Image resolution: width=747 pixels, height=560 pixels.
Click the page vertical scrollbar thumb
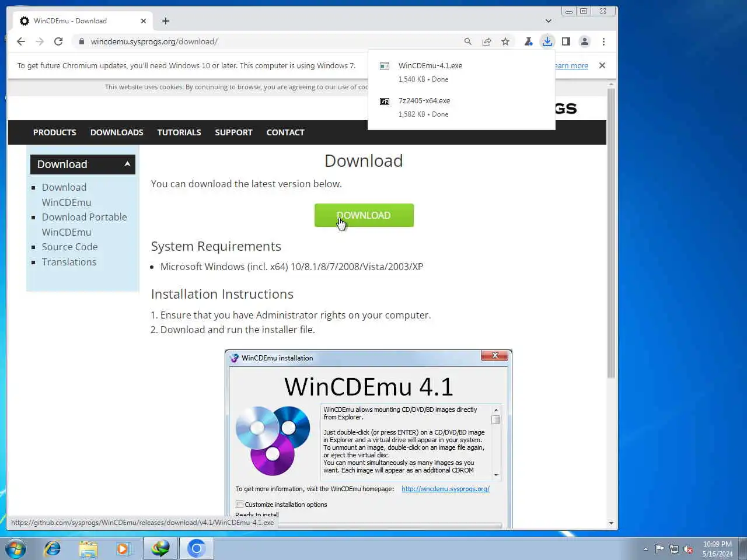(611, 233)
